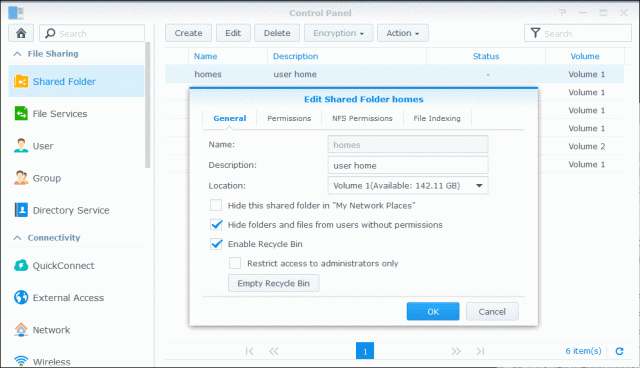Click the Create button

point(189,33)
